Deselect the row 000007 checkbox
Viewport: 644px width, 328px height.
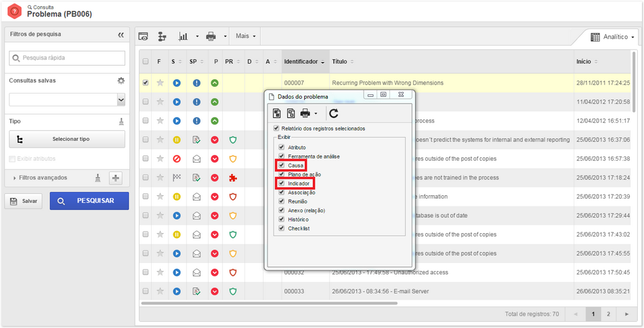pos(146,83)
